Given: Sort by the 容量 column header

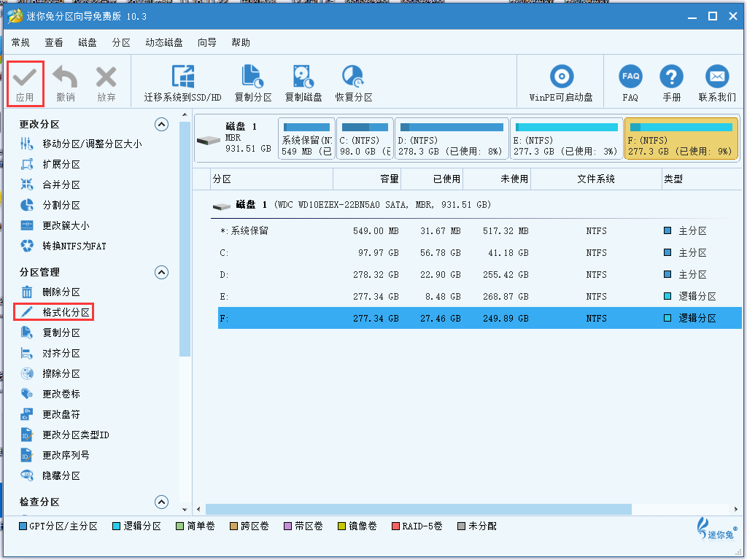Looking at the screenshot, I should [x=367, y=179].
